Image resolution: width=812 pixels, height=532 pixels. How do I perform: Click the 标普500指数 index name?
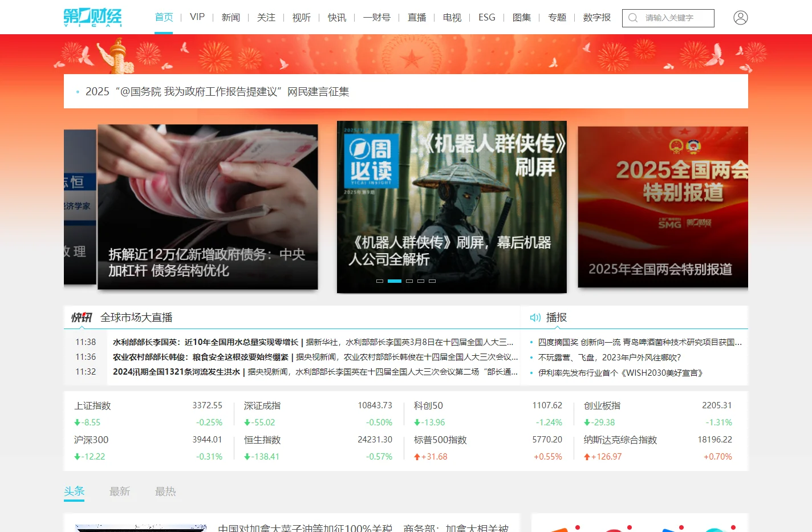pyautogui.click(x=440, y=440)
